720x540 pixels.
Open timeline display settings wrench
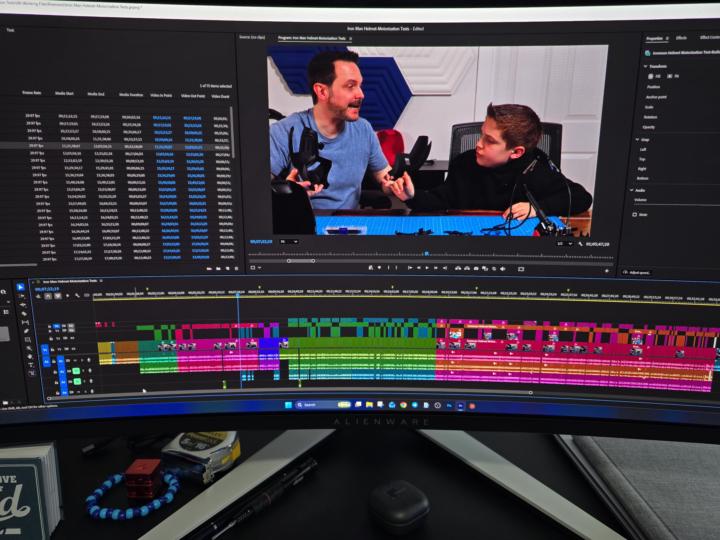[x=77, y=296]
